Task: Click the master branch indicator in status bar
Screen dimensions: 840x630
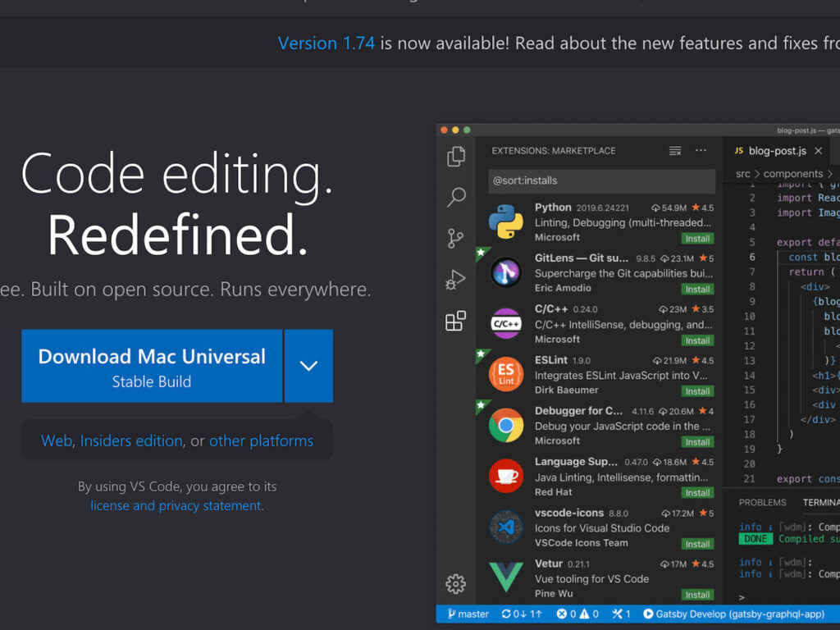Action: point(468,614)
